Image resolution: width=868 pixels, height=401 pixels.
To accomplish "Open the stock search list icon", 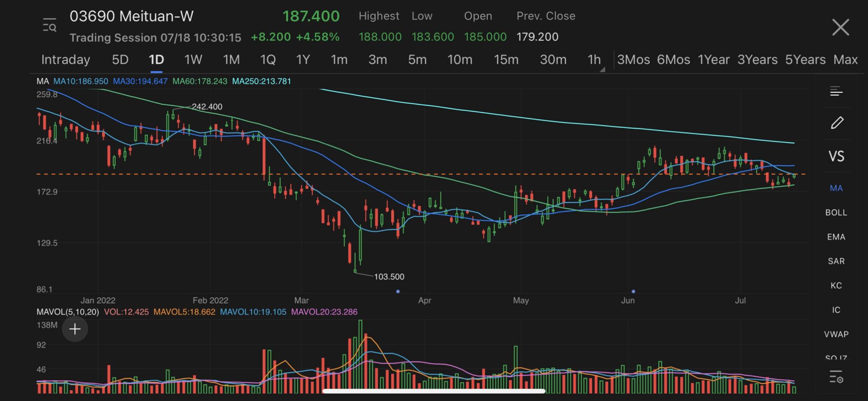I will [50, 25].
